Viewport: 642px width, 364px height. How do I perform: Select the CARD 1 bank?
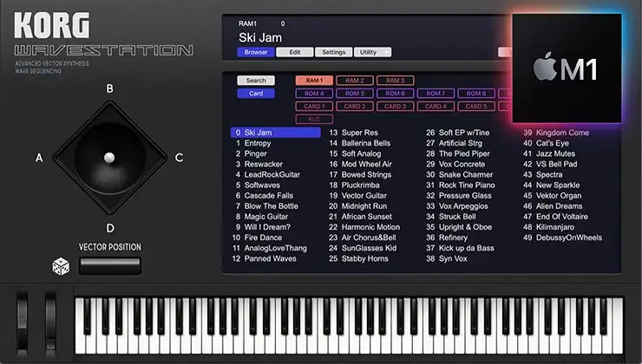[x=314, y=107]
